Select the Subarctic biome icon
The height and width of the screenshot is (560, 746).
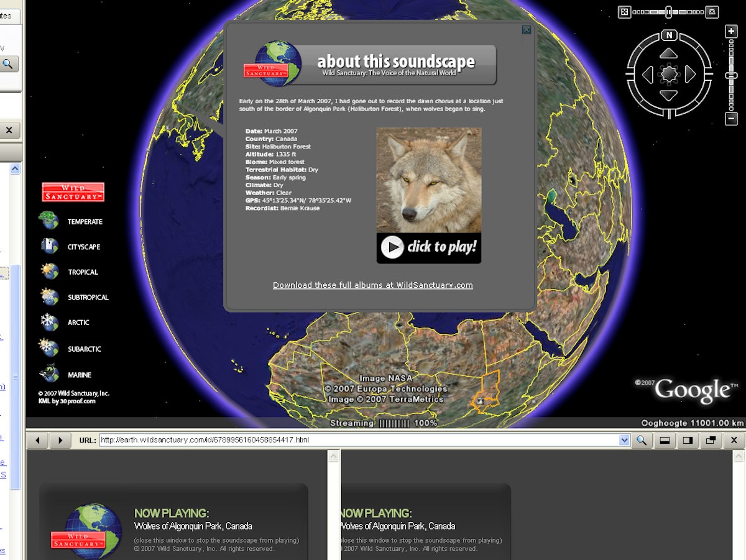point(48,348)
